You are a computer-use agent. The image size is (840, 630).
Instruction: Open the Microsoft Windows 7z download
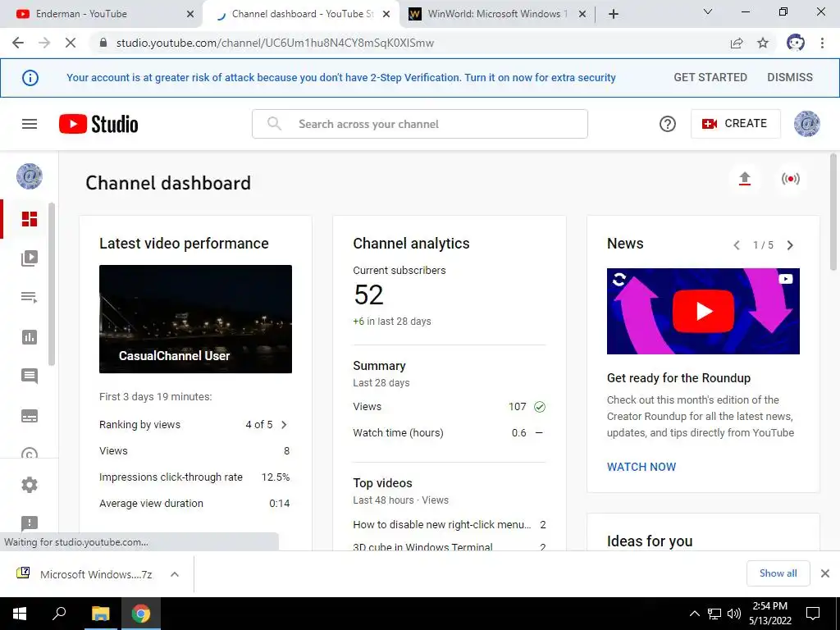click(95, 574)
